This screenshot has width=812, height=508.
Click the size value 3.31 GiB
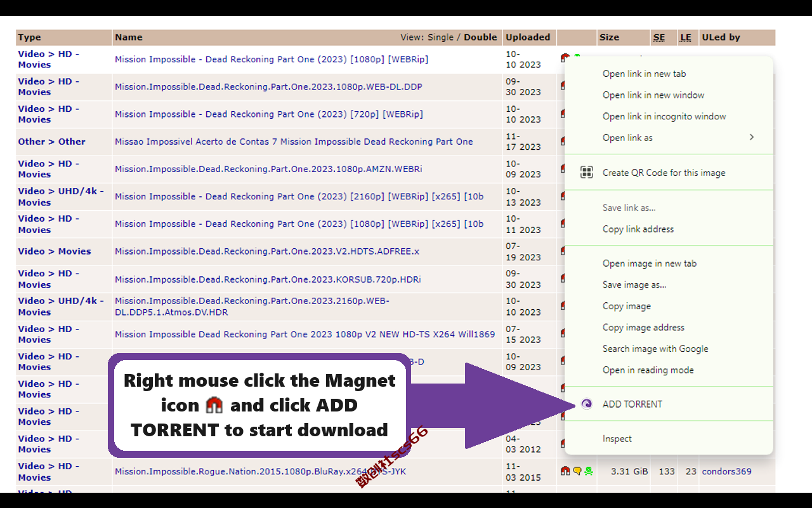tap(629, 472)
